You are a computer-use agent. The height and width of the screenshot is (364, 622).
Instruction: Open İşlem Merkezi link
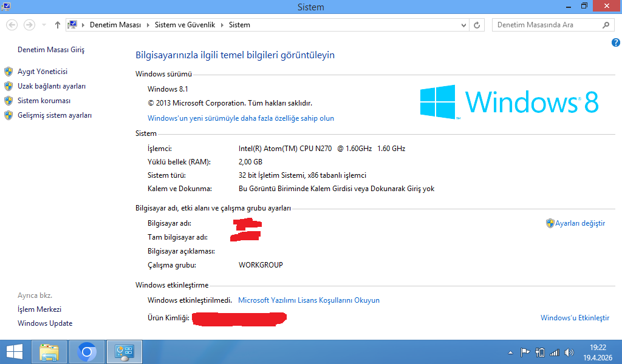click(x=39, y=309)
